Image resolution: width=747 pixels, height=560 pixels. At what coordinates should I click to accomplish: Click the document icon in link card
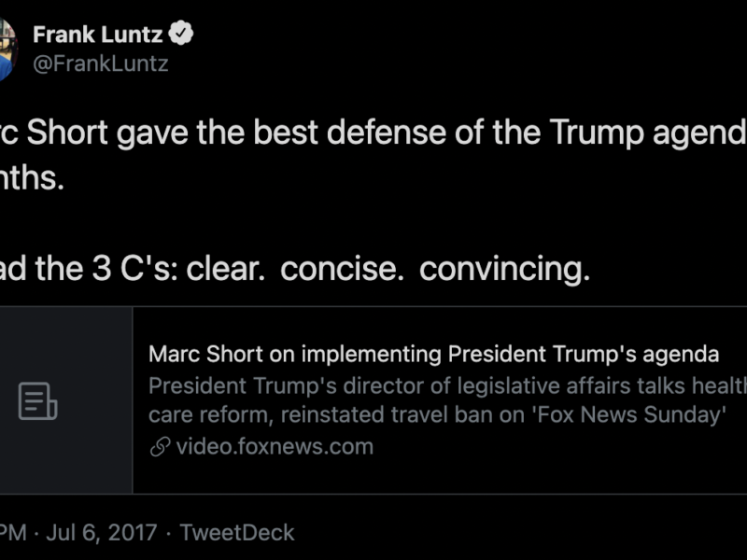(38, 400)
